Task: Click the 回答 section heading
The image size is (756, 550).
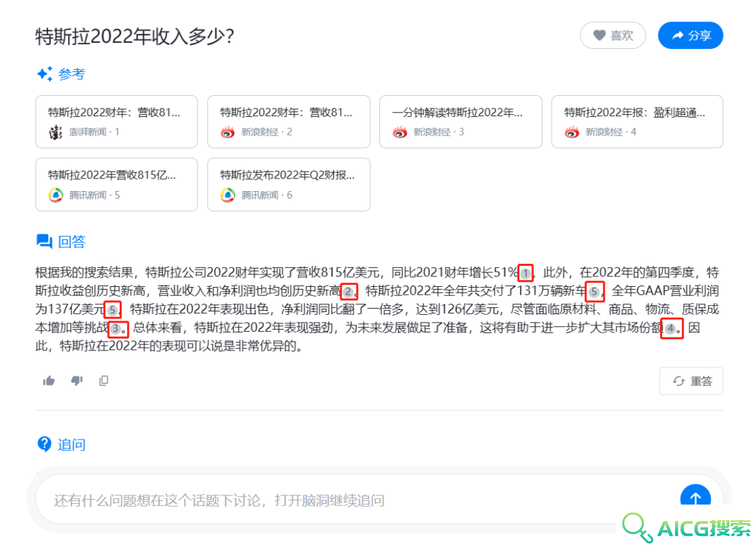Action: point(72,241)
